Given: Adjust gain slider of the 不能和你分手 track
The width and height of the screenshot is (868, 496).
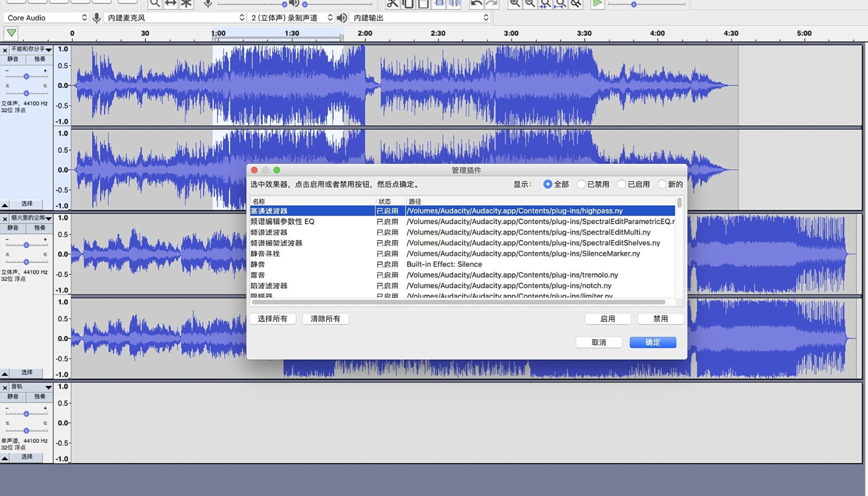Looking at the screenshot, I should [x=26, y=76].
